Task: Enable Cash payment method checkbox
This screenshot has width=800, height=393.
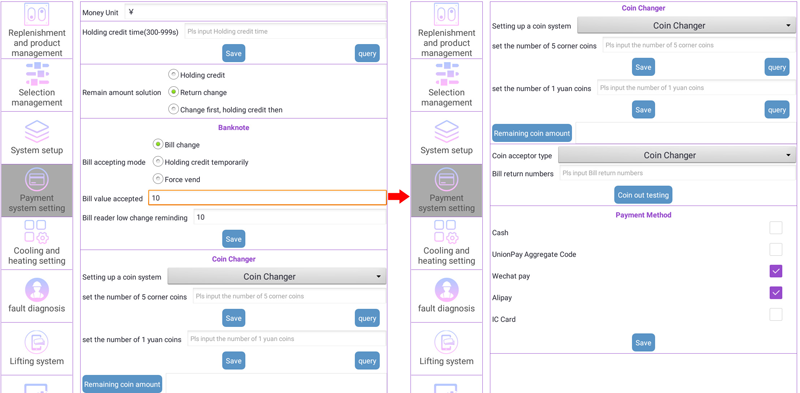Action: pos(776,228)
